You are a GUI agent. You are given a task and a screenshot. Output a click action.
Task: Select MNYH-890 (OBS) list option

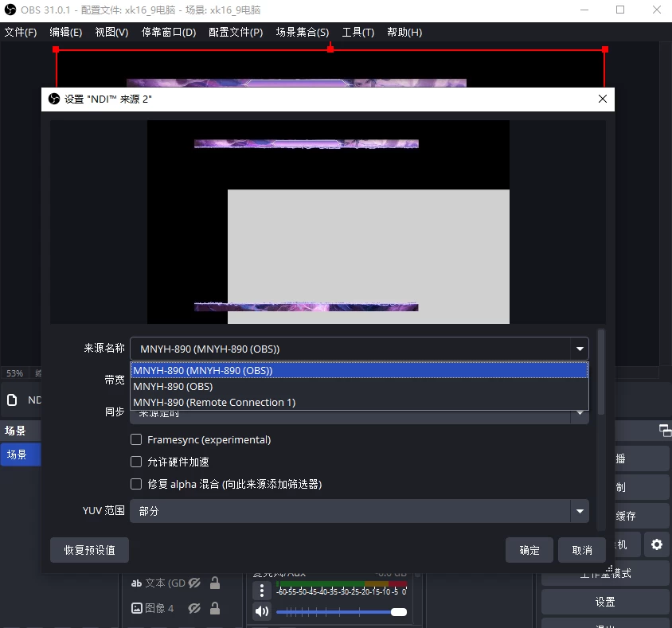[x=359, y=386]
